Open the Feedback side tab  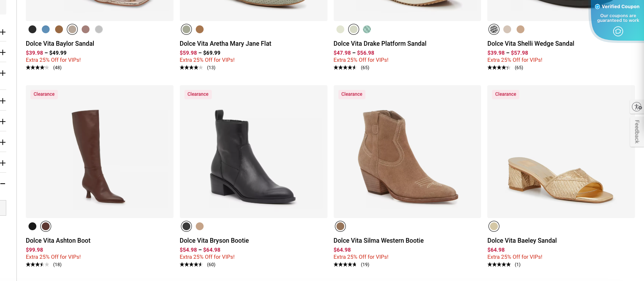tap(637, 132)
